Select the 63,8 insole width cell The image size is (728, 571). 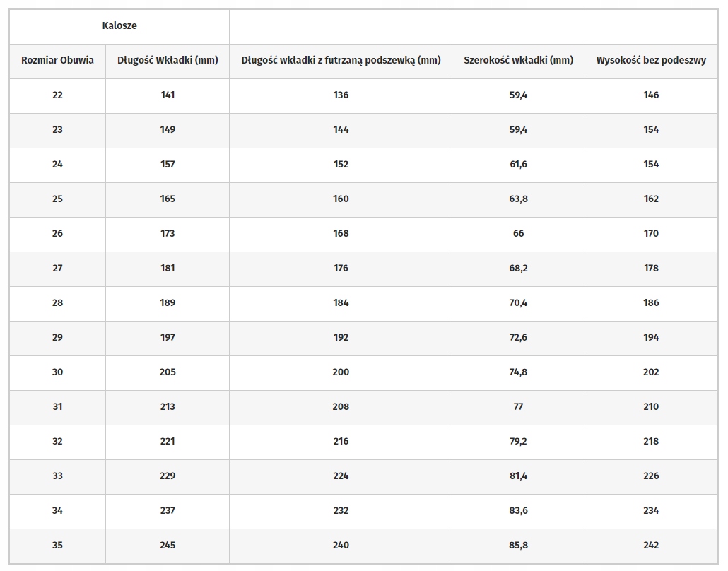(x=518, y=199)
